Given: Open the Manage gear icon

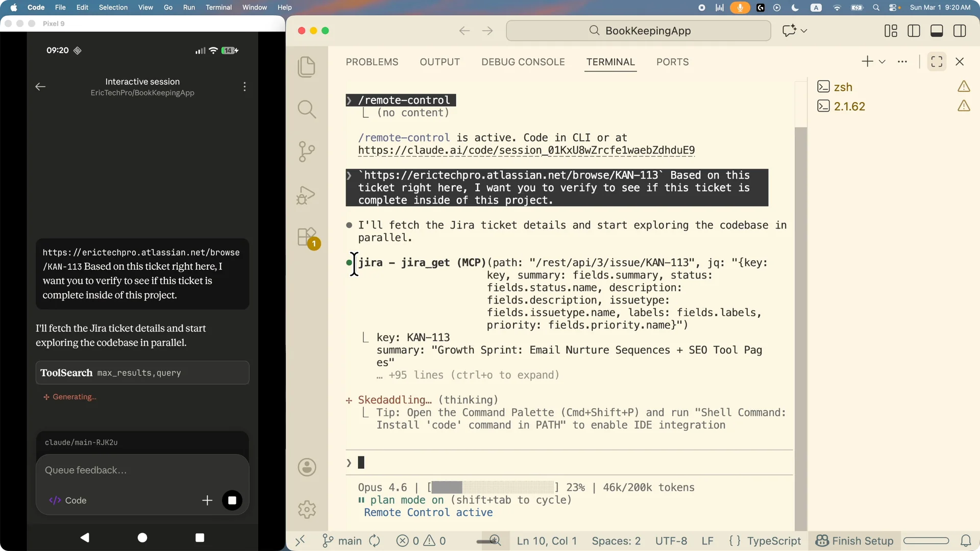Looking at the screenshot, I should click(307, 509).
